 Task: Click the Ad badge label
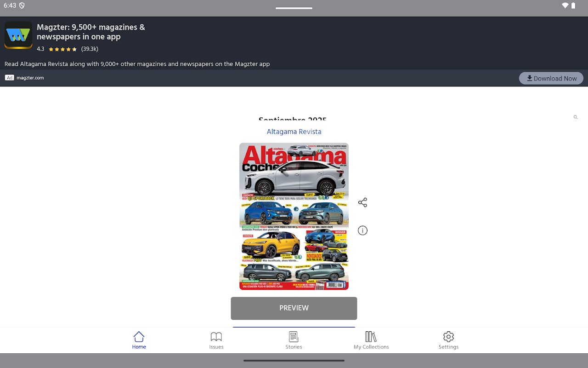(x=10, y=78)
